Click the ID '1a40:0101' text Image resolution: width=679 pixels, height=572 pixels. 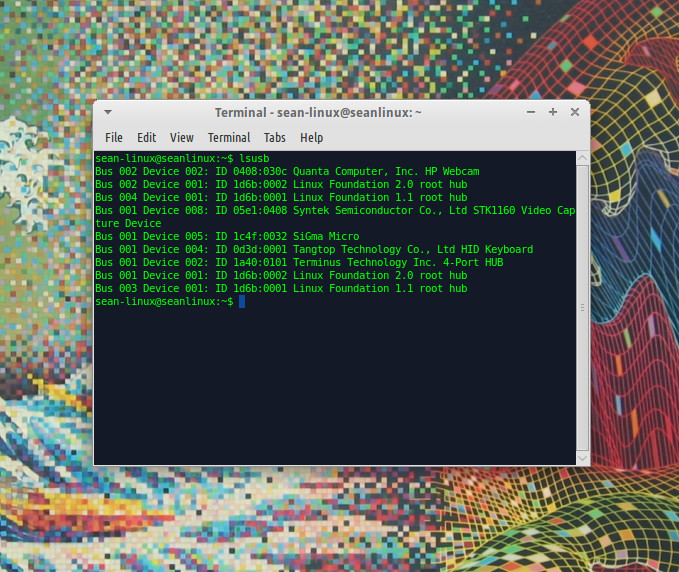(260, 262)
